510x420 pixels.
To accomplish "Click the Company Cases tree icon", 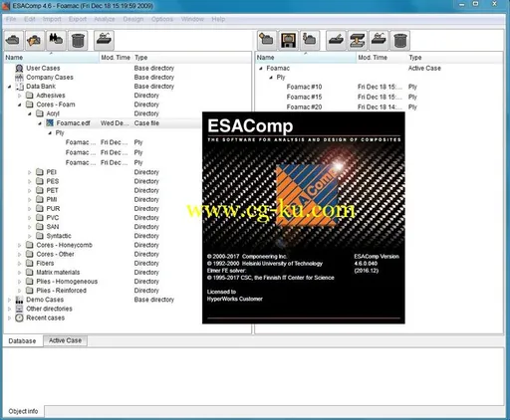I will [19, 78].
